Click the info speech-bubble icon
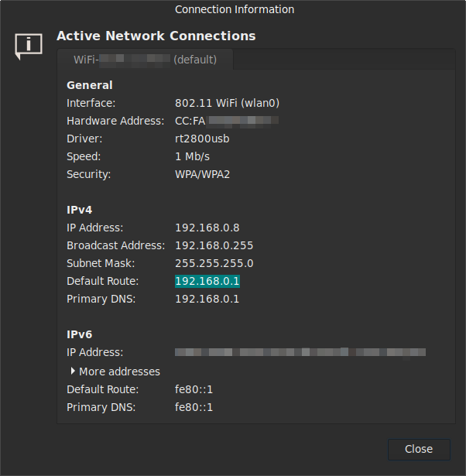Screen dimensions: 466x476 pyautogui.click(x=29, y=46)
